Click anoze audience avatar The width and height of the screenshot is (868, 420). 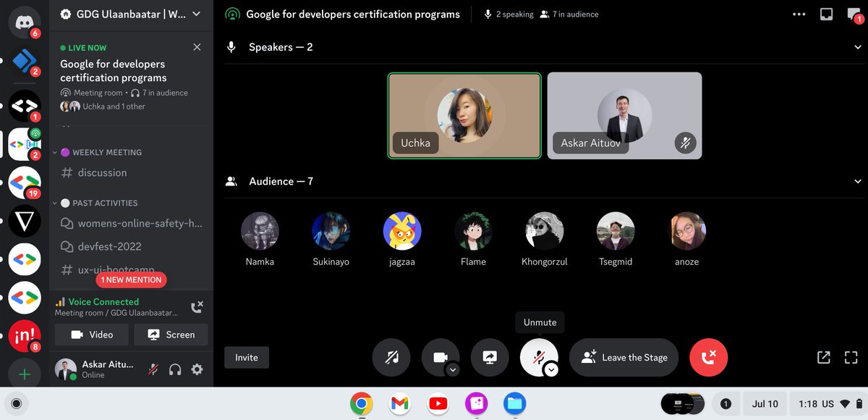tap(686, 231)
